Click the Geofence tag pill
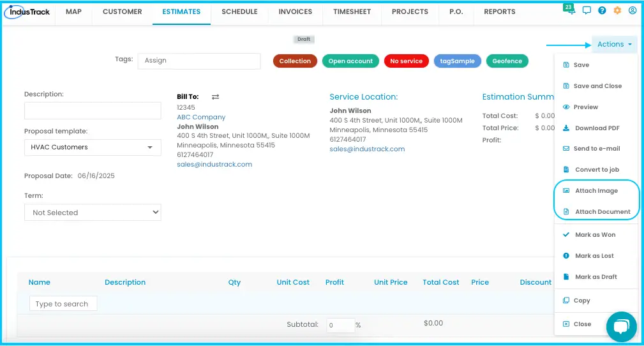The height and width of the screenshot is (346, 644). tap(507, 61)
